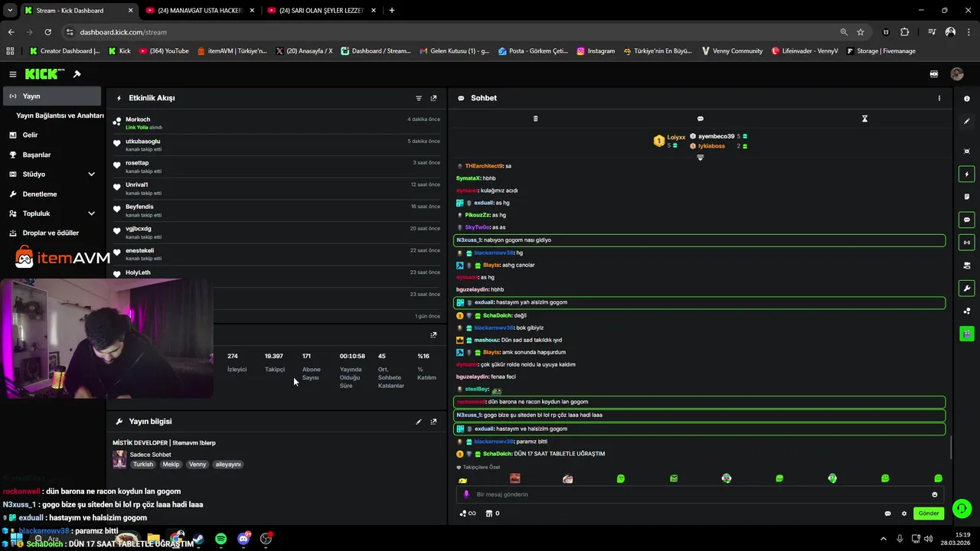Screen dimensions: 980x551
Task: Expand the chat leaderboard arrow
Action: point(700,158)
